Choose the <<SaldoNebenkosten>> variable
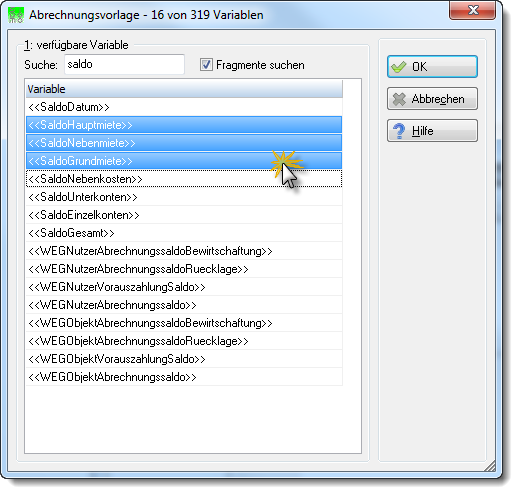 click(184, 179)
